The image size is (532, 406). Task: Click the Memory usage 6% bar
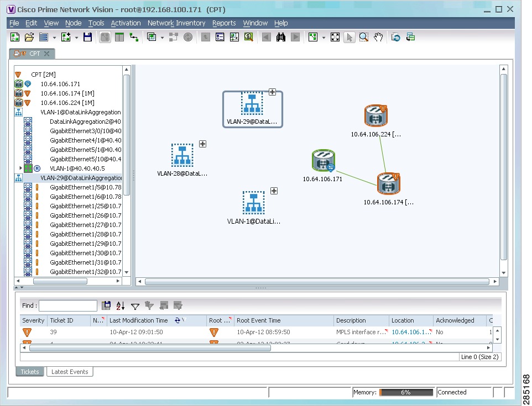click(406, 392)
